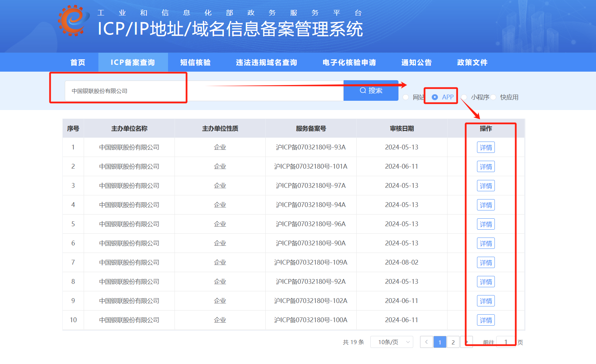Switch to 短信核验 tab
596x364 pixels.
[x=195, y=62]
